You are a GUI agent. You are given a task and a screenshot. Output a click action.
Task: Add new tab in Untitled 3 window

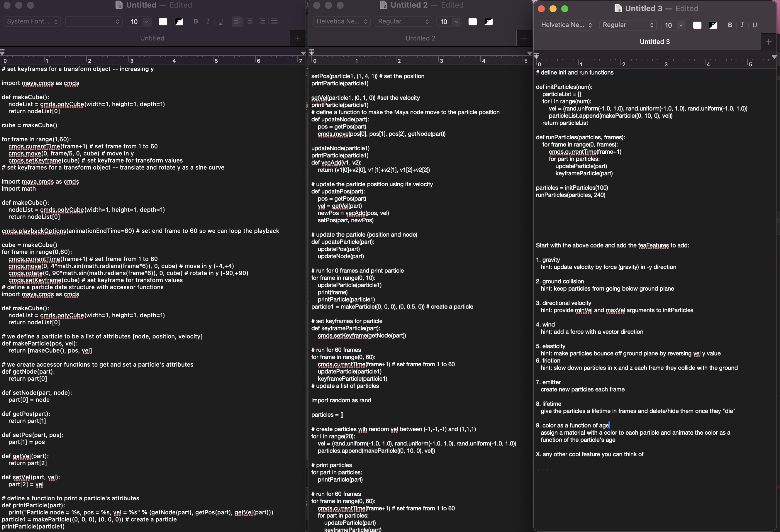768,42
